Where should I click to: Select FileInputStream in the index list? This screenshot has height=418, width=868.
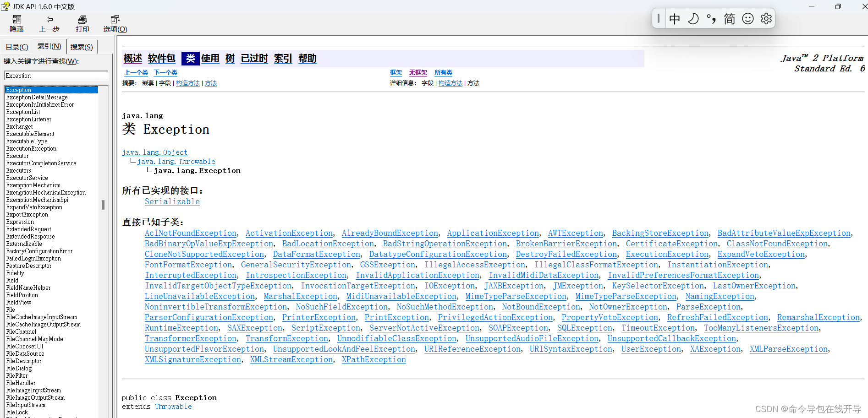pyautogui.click(x=26, y=405)
